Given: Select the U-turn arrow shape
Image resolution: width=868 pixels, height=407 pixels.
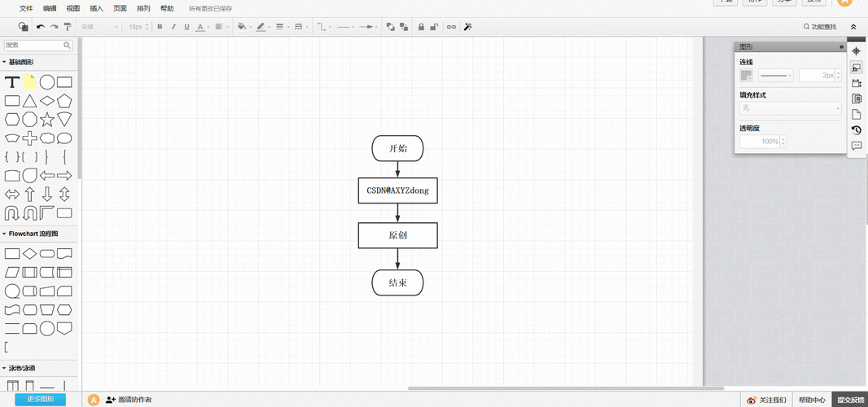Looking at the screenshot, I should coord(12,213).
